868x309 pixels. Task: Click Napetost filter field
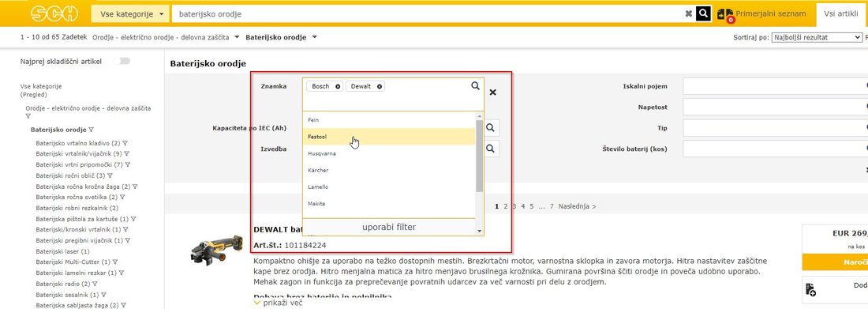coord(775,107)
